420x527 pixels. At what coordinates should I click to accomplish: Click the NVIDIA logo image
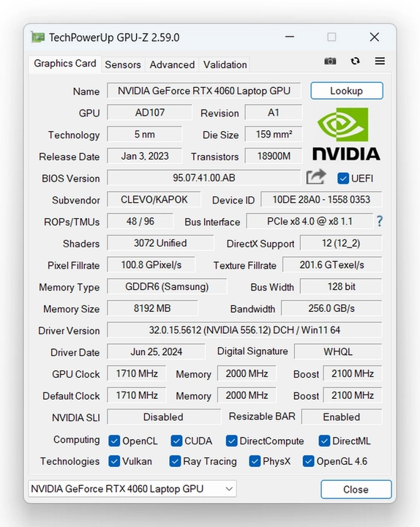346,134
